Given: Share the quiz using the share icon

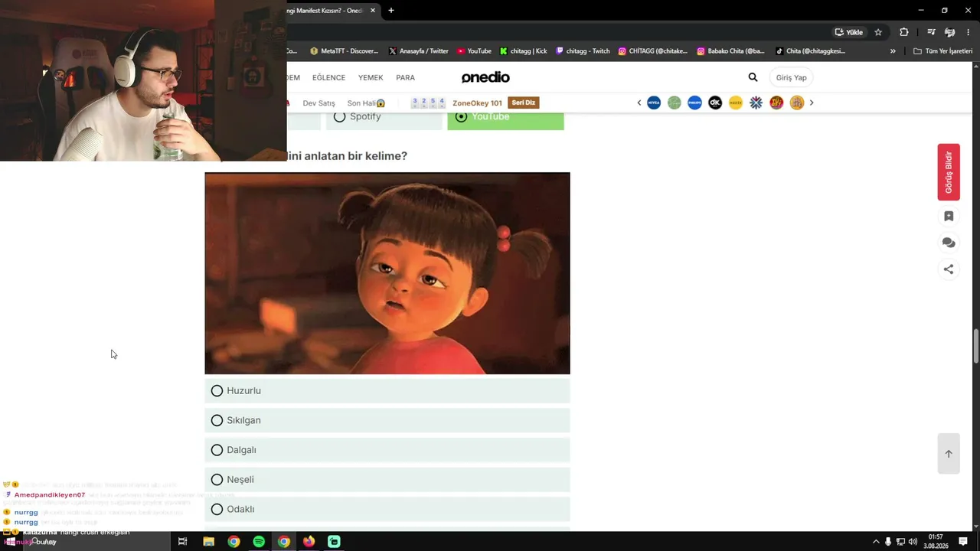Looking at the screenshot, I should pos(949,269).
